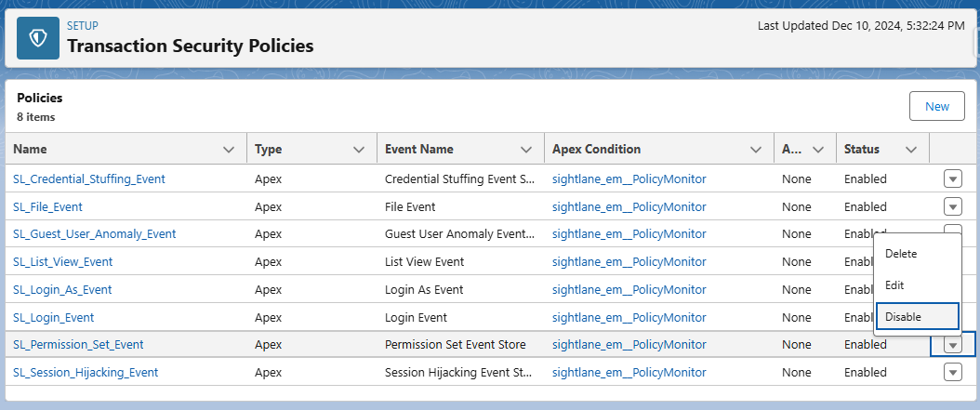980x410 pixels.
Task: Open Type column menu chevron
Action: 359,150
